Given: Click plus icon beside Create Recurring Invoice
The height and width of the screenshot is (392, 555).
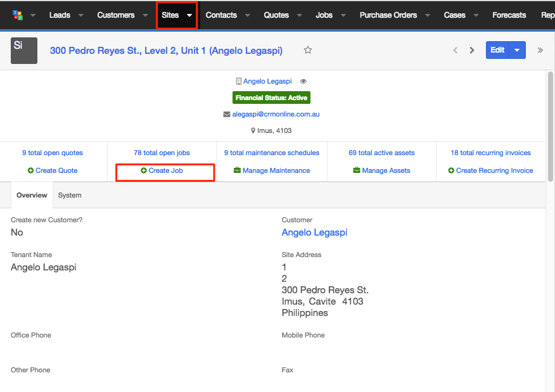Looking at the screenshot, I should point(451,170).
